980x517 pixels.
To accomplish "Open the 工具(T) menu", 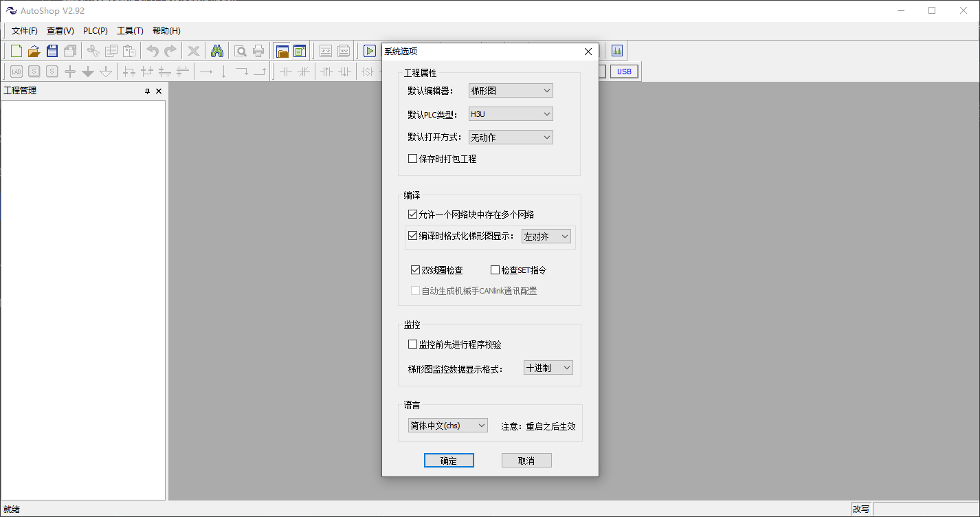I will pyautogui.click(x=130, y=31).
